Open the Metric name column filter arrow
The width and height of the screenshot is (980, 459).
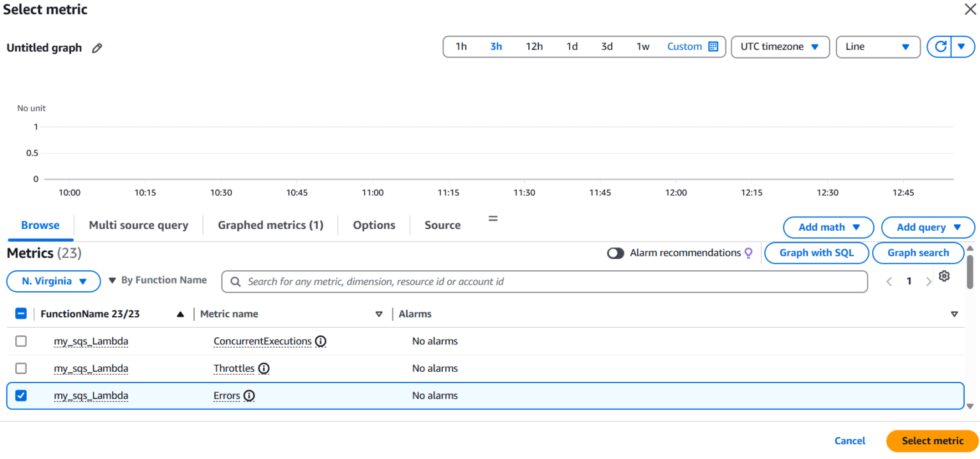(379, 314)
